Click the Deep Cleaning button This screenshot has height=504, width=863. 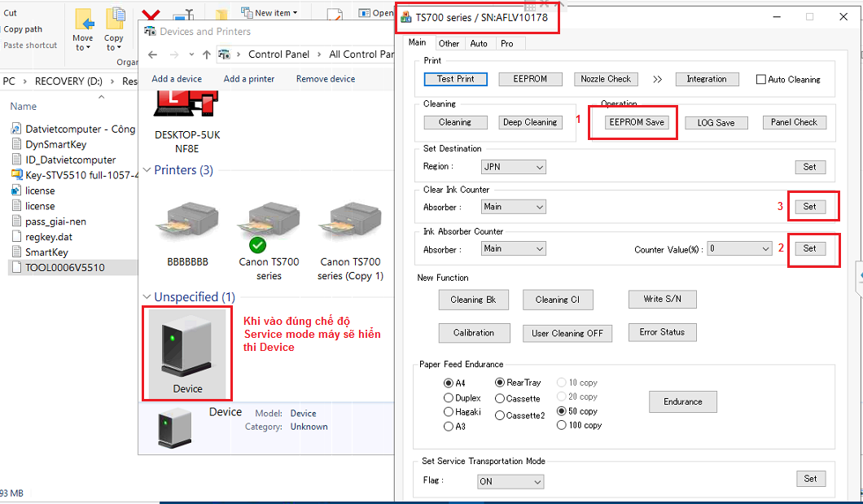point(530,123)
